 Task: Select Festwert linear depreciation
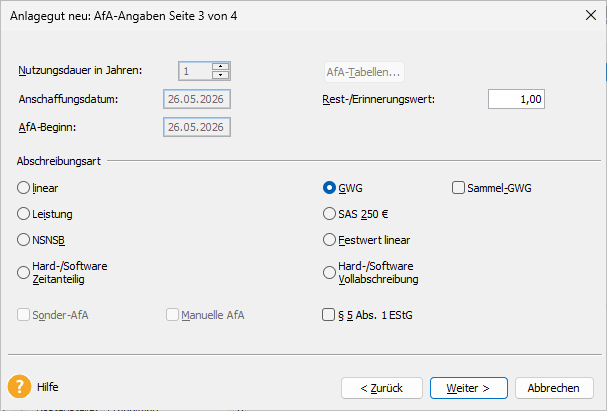click(x=330, y=240)
